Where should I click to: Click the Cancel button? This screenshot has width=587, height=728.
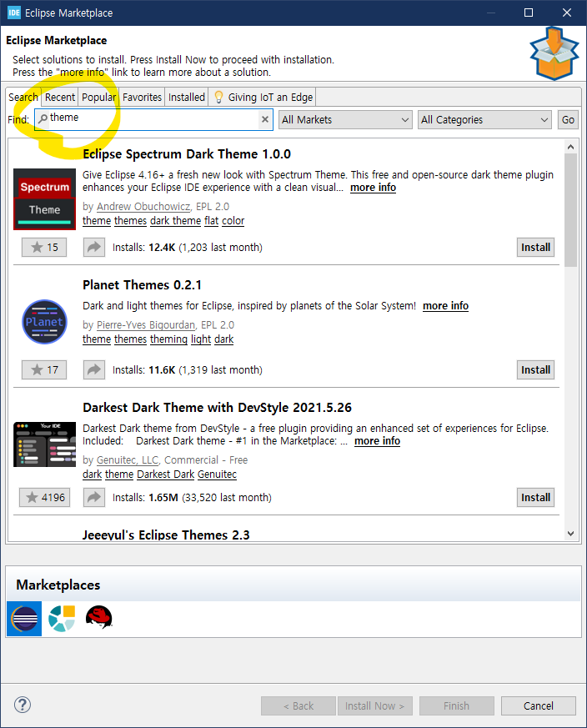pyautogui.click(x=539, y=705)
